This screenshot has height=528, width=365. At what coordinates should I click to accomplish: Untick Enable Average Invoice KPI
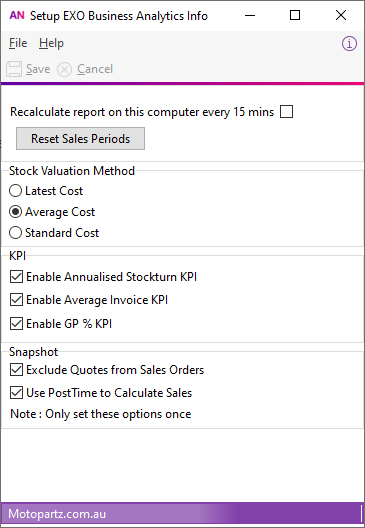pyautogui.click(x=16, y=300)
